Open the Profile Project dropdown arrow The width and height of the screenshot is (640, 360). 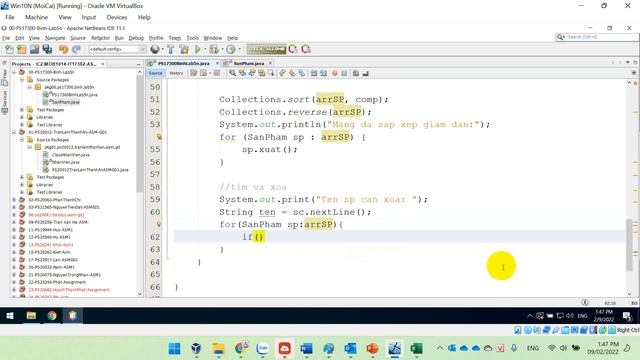click(239, 49)
